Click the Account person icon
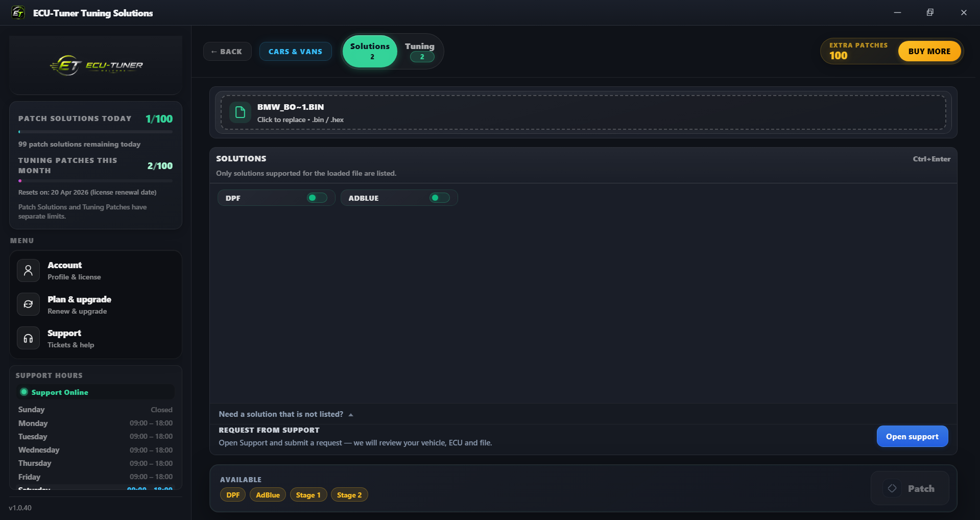 [28, 270]
